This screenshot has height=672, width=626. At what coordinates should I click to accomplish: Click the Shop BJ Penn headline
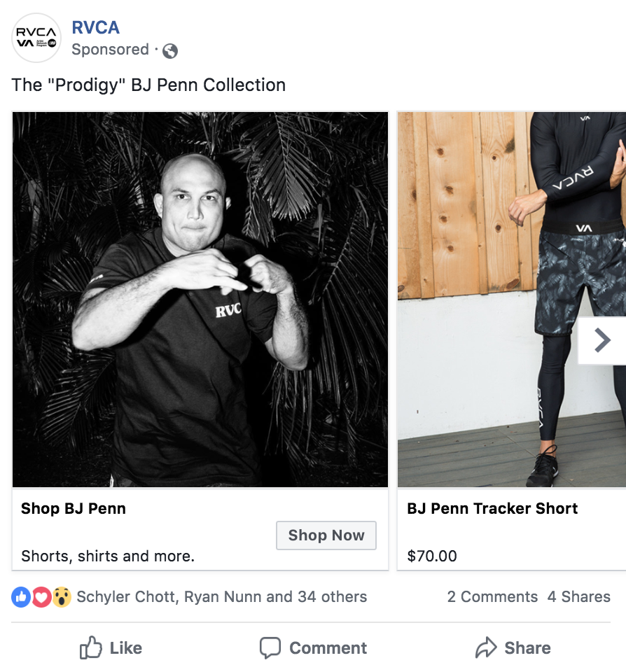pyautogui.click(x=74, y=509)
